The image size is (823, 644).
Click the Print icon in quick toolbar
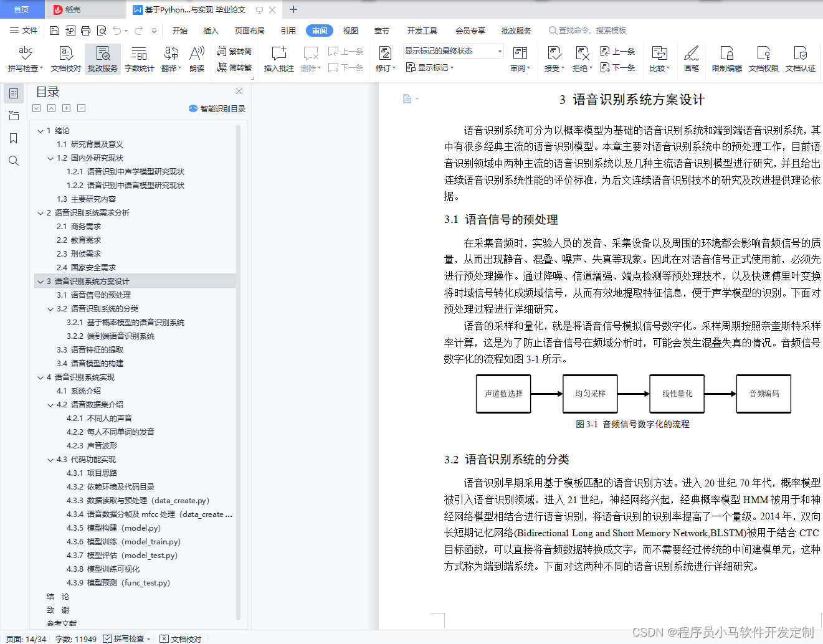pyautogui.click(x=85, y=31)
